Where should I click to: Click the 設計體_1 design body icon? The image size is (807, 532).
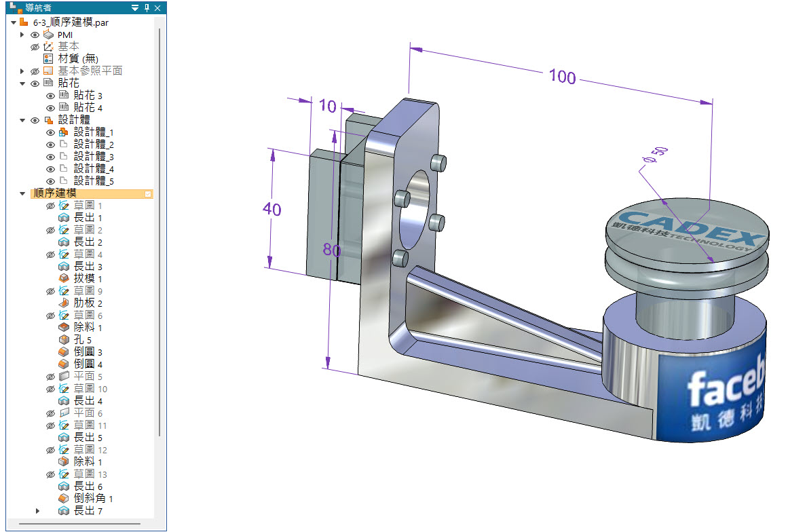[x=64, y=132]
